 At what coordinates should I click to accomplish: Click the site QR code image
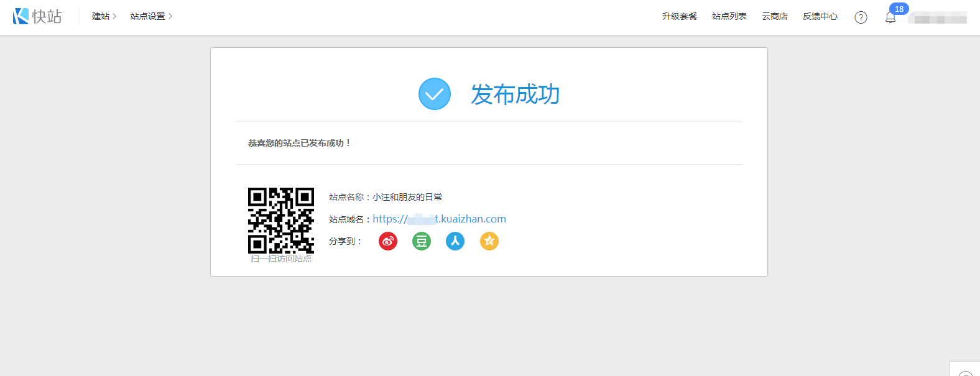click(281, 220)
